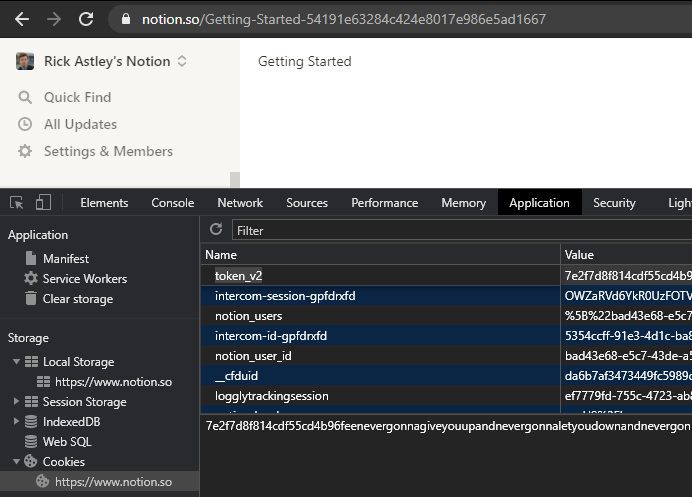
Task: Click the Notion sidebar scrollbar thumb
Action: (x=235, y=180)
